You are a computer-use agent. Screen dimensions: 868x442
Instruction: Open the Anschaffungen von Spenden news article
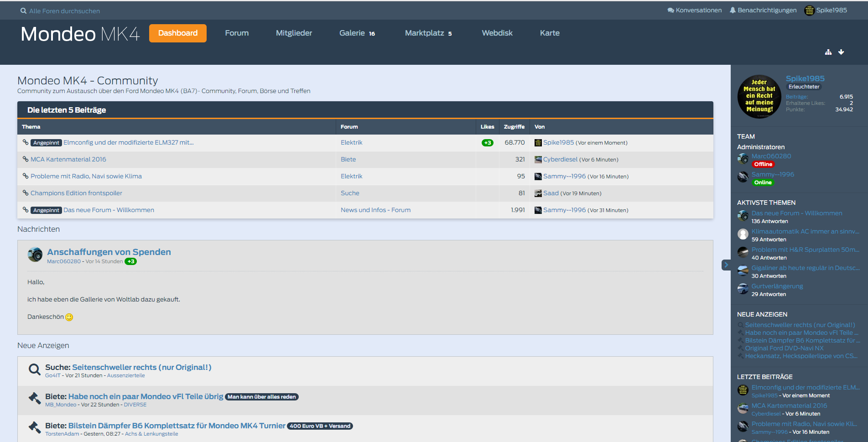[x=109, y=252]
